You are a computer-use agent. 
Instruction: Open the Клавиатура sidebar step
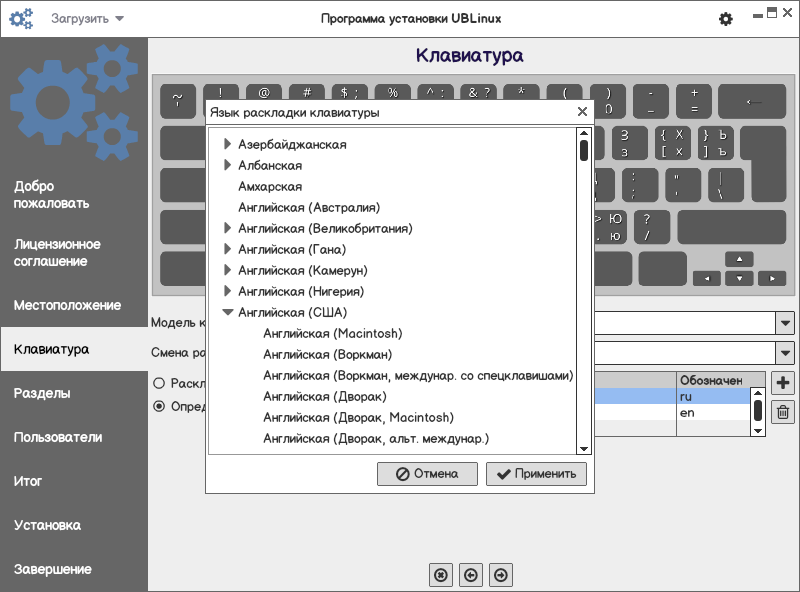74,349
